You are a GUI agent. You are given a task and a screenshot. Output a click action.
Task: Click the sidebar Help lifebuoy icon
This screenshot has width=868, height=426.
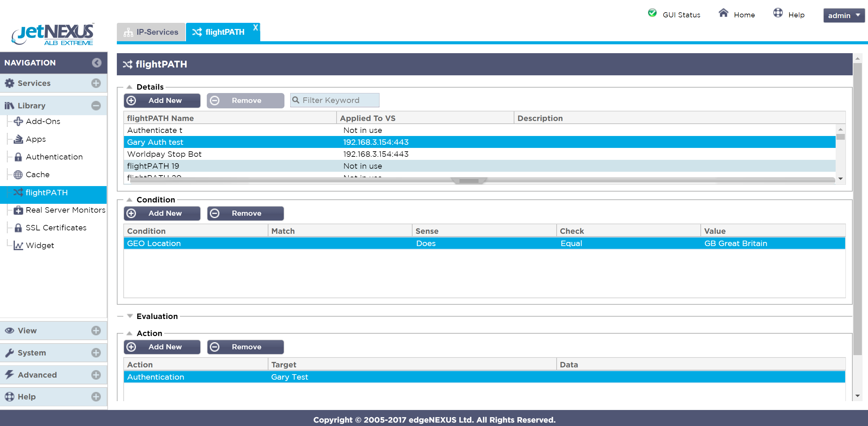(x=10, y=397)
